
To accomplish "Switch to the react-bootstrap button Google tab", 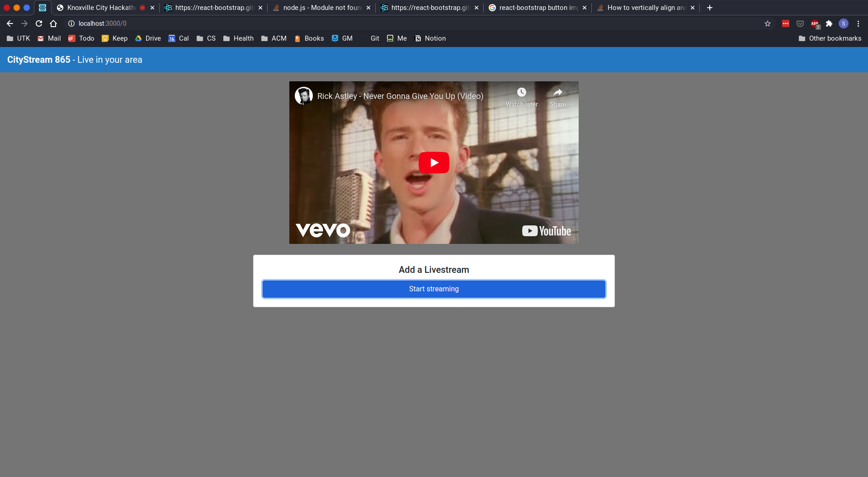I will tap(538, 8).
